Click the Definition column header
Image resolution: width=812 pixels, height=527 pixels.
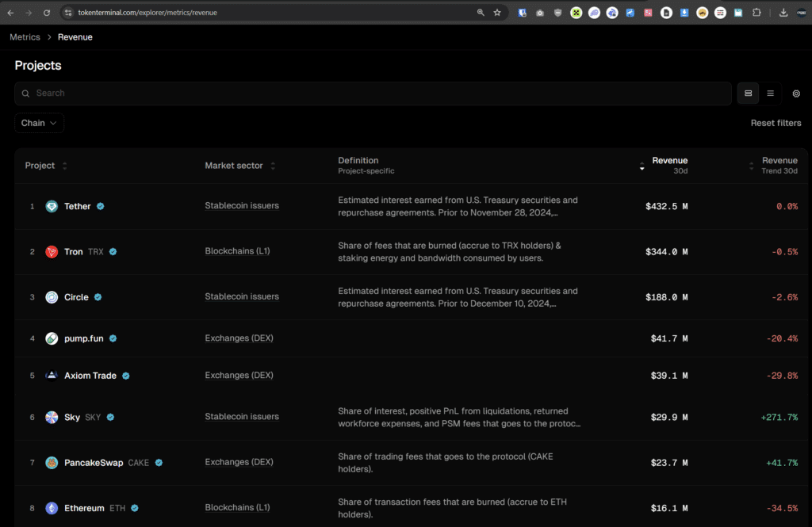click(x=358, y=161)
